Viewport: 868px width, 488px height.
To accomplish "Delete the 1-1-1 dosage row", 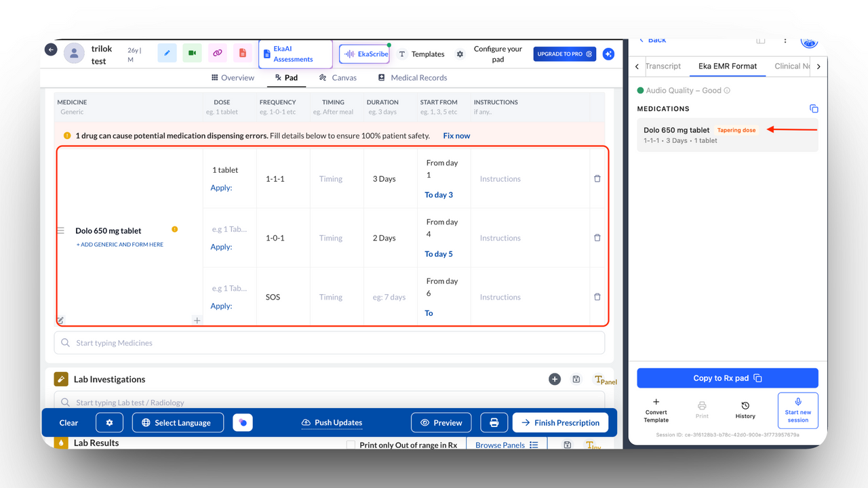I will [597, 179].
